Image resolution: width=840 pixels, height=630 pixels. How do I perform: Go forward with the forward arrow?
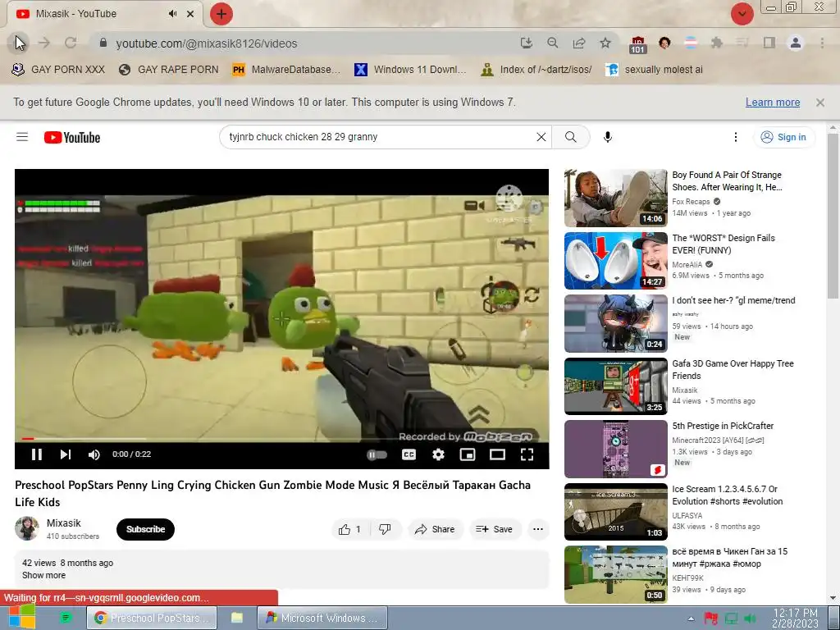coord(44,43)
